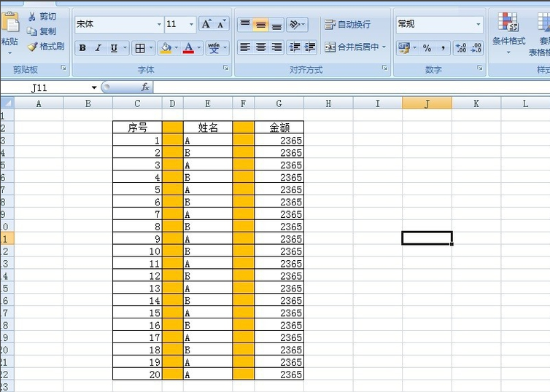
Task: Set middle vertical alignment
Action: point(260,25)
